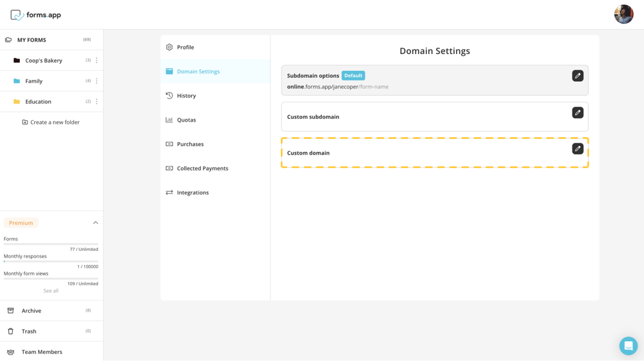Open the live chat support bubble
Viewport: 644px width, 361px height.
tap(628, 346)
